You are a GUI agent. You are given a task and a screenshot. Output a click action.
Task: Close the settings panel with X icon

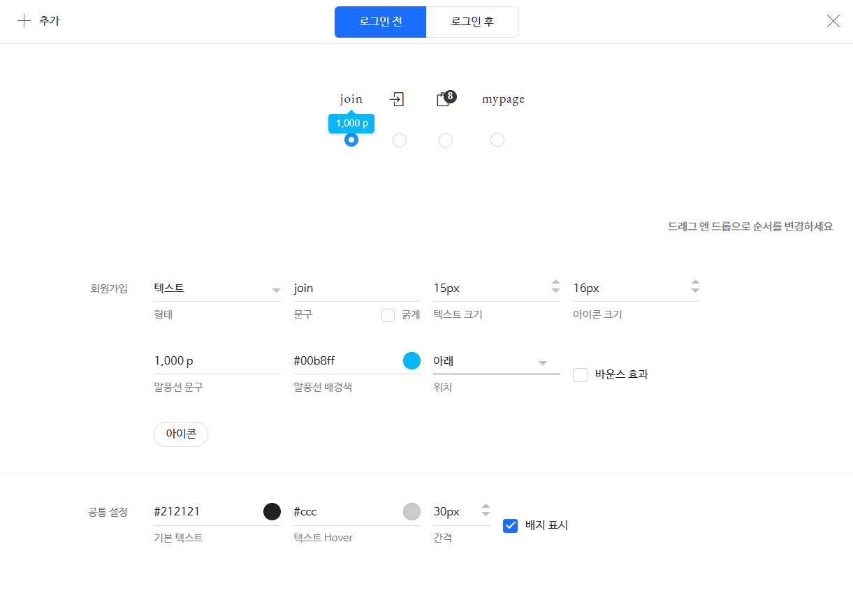tap(833, 21)
